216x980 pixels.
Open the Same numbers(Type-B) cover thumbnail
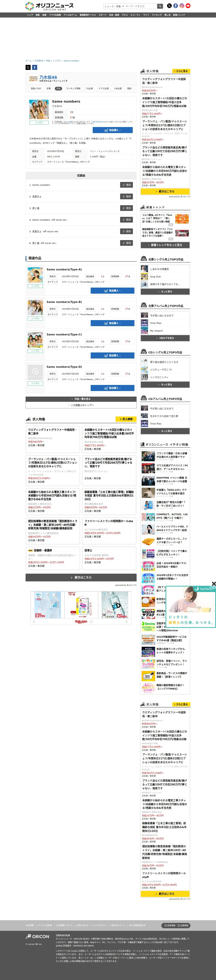coord(35,307)
